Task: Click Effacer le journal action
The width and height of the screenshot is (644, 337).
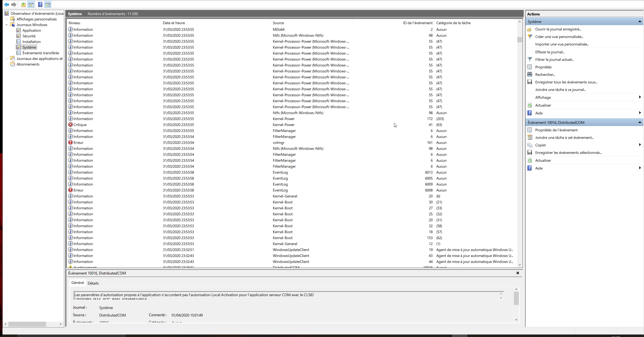Action: point(550,52)
